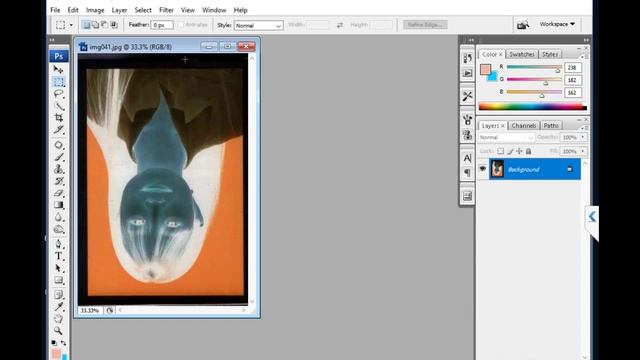This screenshot has width=640, height=360.
Task: Enable the Anti-alias checkbox
Action: (181, 25)
